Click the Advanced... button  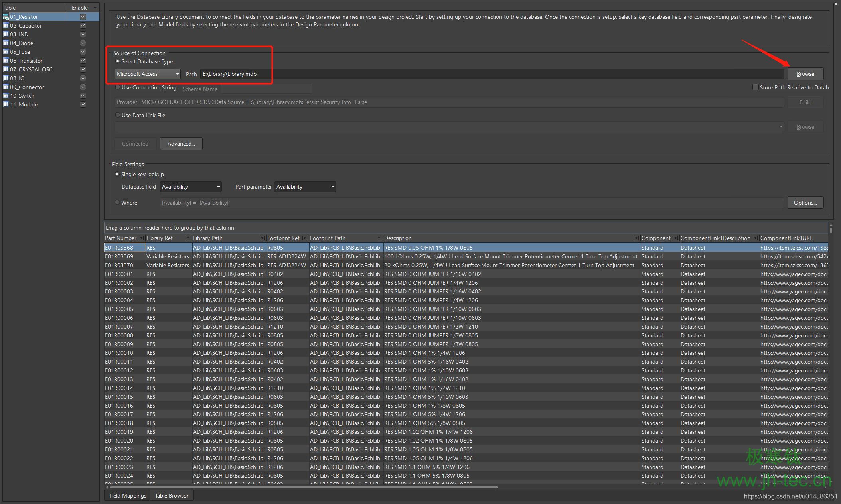coord(181,144)
